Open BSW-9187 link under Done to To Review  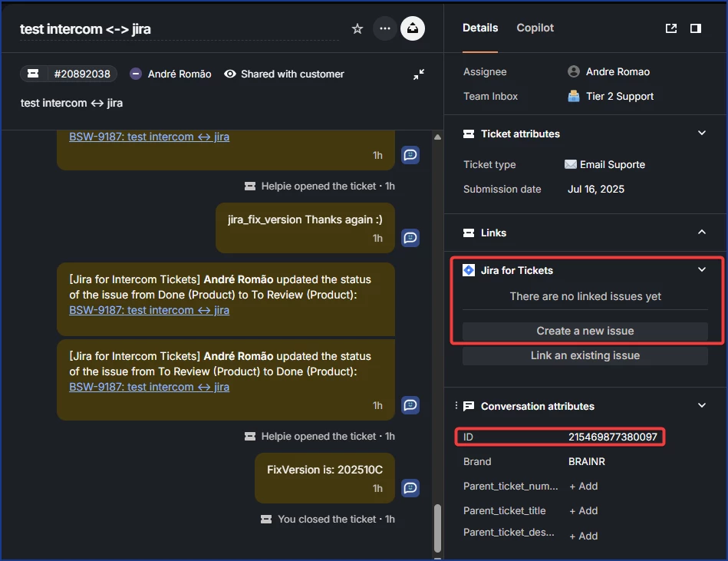point(149,310)
